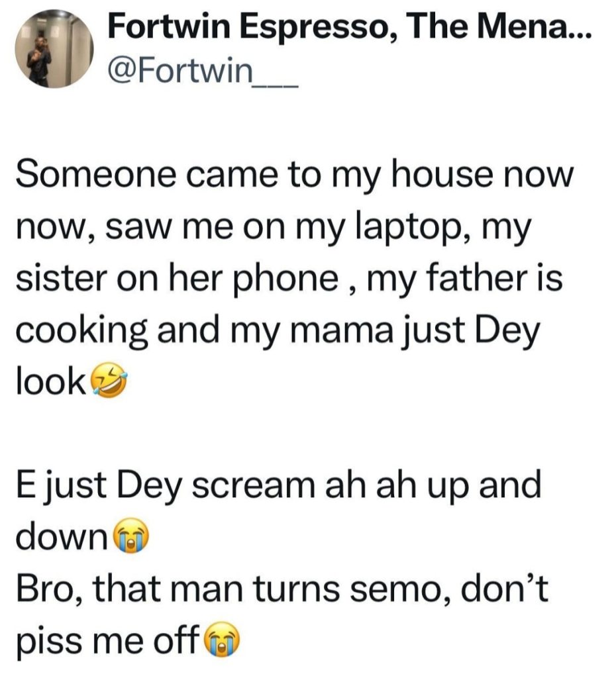Image resolution: width=616 pixels, height=678 pixels.
Task: Click the word 'look' before the laughing emoji
Action: tap(51, 381)
